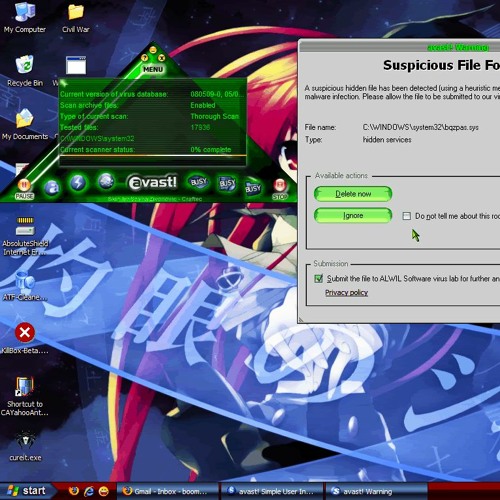Check 'Do not tell me about this' box
Viewport: 500px width, 500px height.
tap(406, 216)
